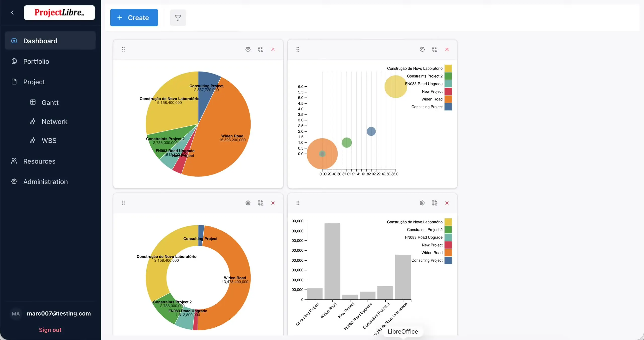This screenshot has width=644, height=340.
Task: Grab the drag handle of bar chart widget
Action: pyautogui.click(x=298, y=203)
